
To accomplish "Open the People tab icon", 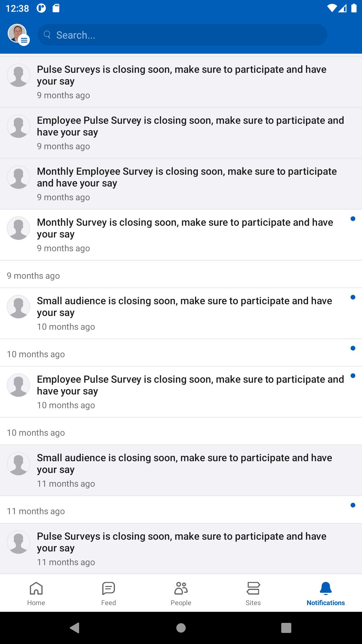I will [x=181, y=588].
